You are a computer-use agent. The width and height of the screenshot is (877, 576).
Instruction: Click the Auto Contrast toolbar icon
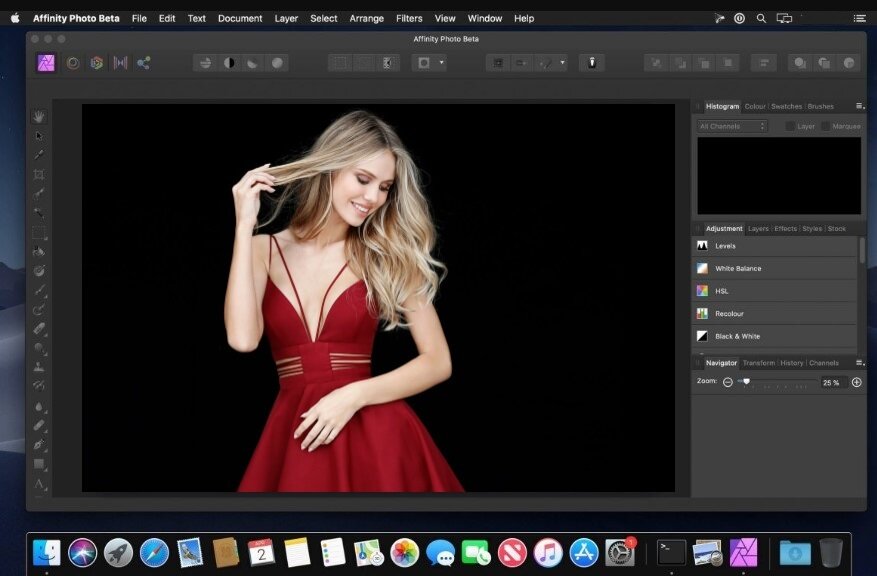(x=230, y=62)
